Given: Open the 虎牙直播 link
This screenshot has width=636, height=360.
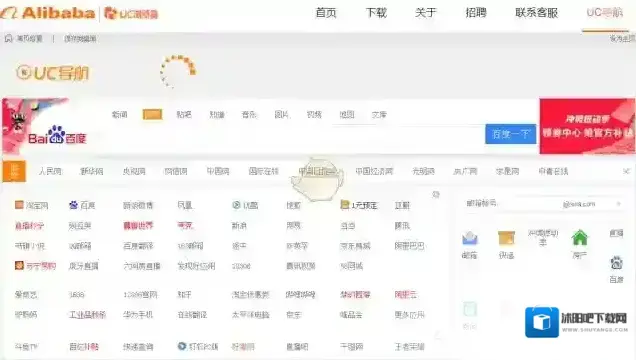Looking at the screenshot, I should [x=84, y=266].
